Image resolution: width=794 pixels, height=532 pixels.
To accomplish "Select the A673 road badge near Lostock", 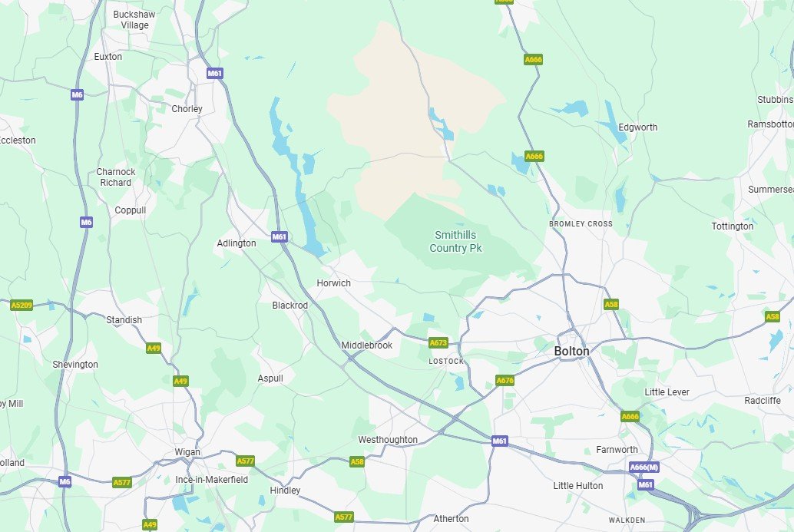I will [x=438, y=342].
